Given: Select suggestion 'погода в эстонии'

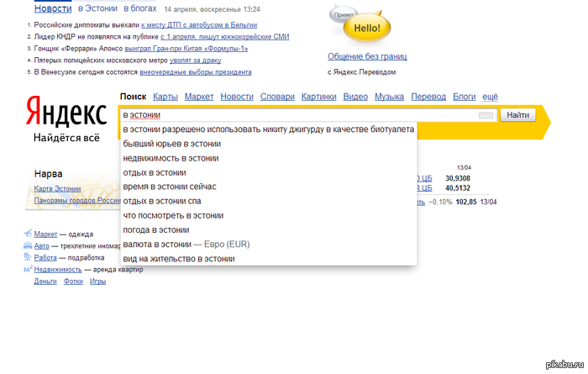Looking at the screenshot, I should click(269, 230).
